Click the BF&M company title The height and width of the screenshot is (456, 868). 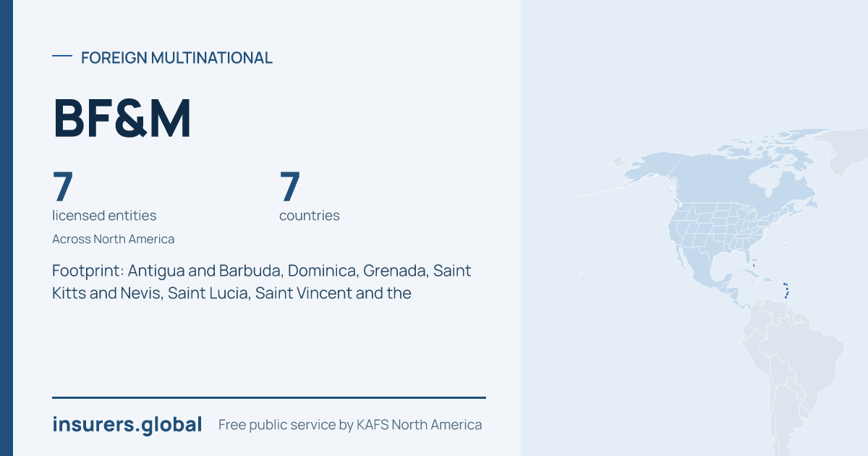point(122,119)
